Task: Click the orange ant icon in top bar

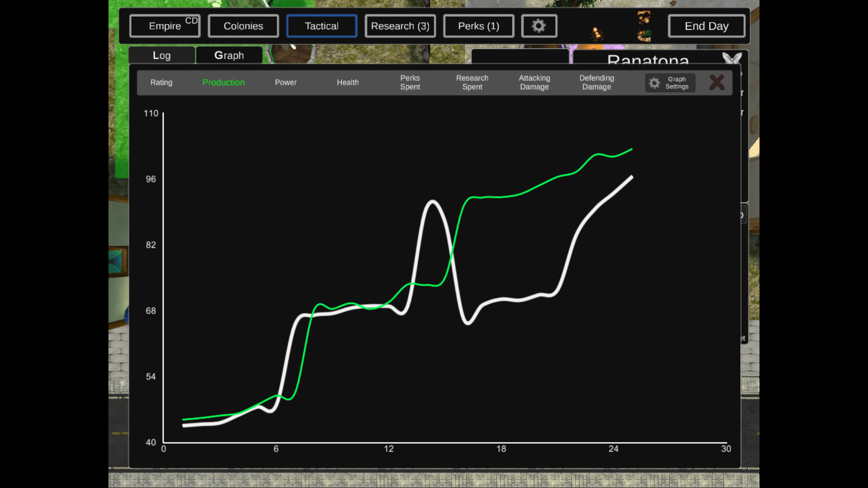Action: [x=597, y=33]
